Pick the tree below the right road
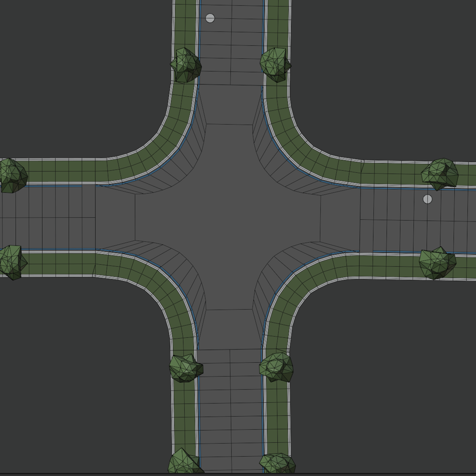The width and height of the screenshot is (476, 476). (x=437, y=263)
